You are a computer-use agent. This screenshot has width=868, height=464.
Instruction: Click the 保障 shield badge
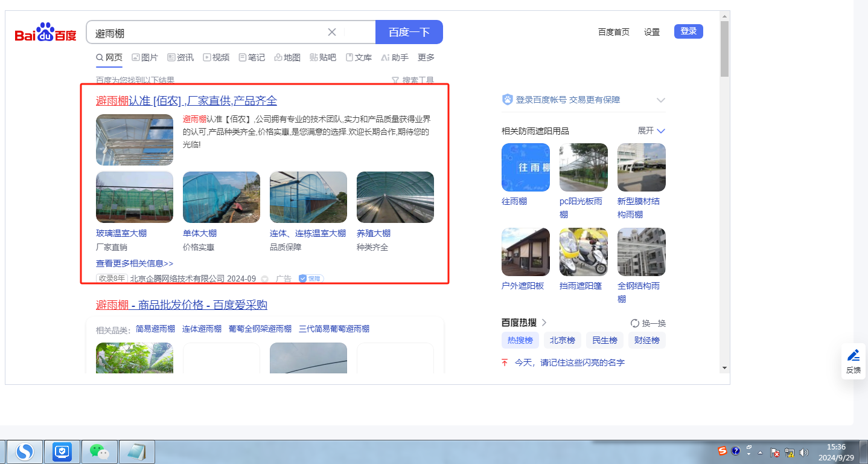(x=311, y=279)
